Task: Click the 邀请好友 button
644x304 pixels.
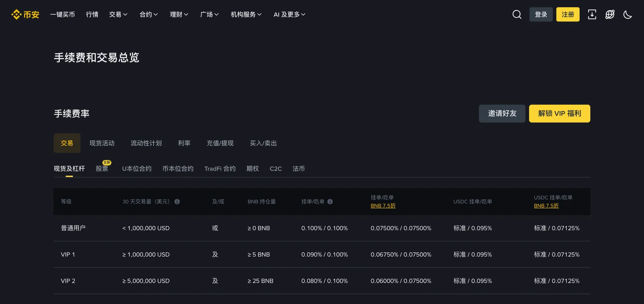Action: pyautogui.click(x=502, y=113)
